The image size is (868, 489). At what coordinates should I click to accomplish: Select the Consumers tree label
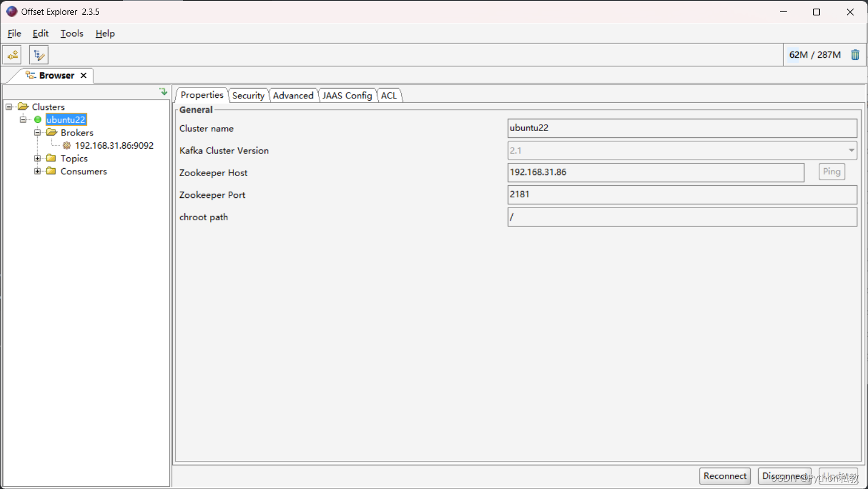pyautogui.click(x=84, y=172)
